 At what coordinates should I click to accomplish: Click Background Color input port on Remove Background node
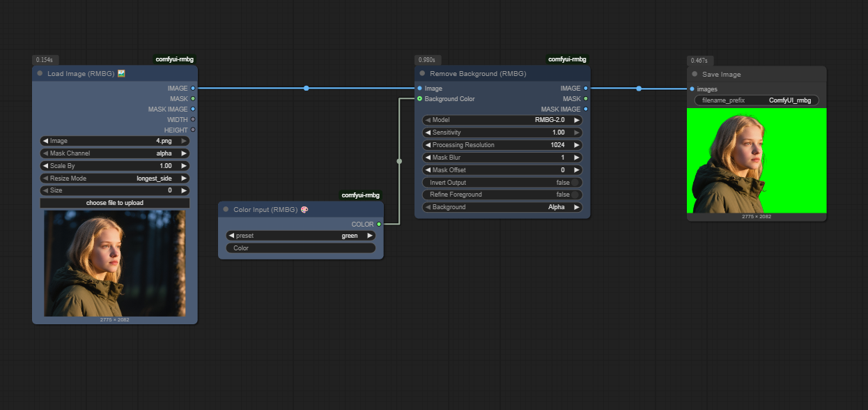point(419,99)
